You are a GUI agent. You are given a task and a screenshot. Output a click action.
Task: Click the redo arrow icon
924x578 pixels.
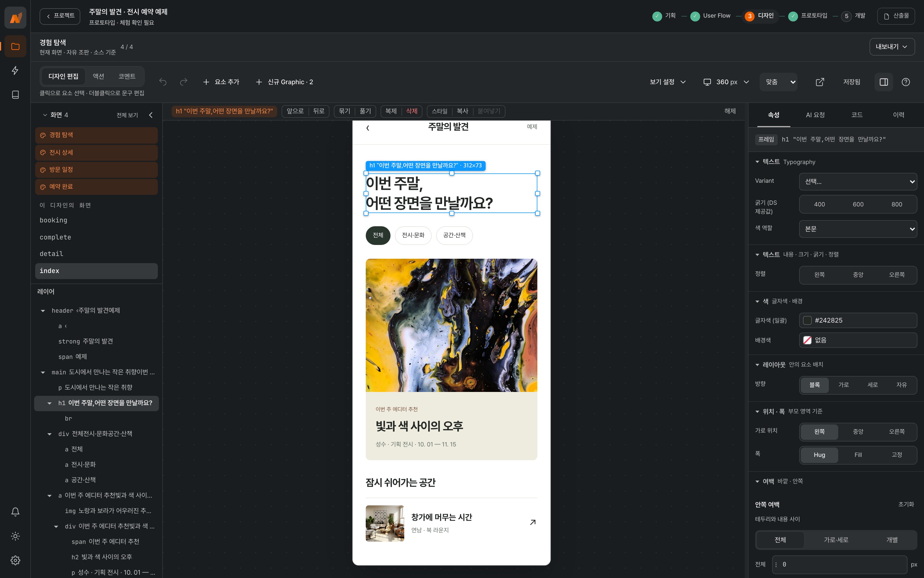[x=184, y=82]
